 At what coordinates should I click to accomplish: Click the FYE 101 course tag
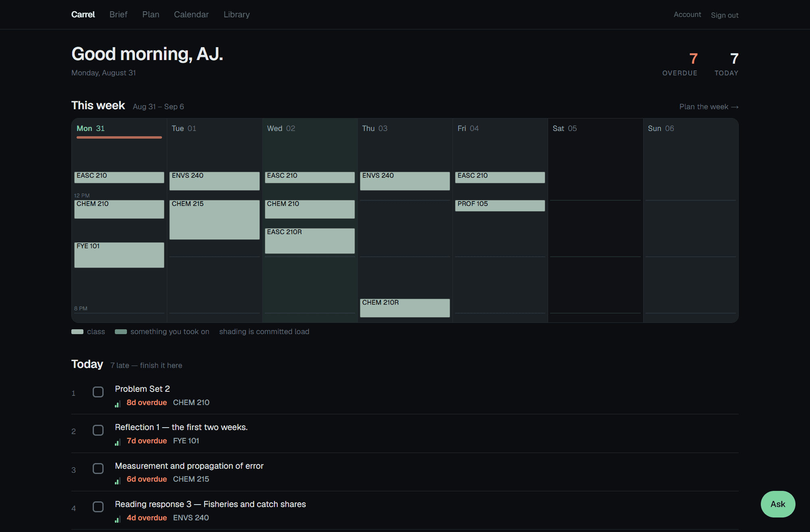click(x=186, y=441)
